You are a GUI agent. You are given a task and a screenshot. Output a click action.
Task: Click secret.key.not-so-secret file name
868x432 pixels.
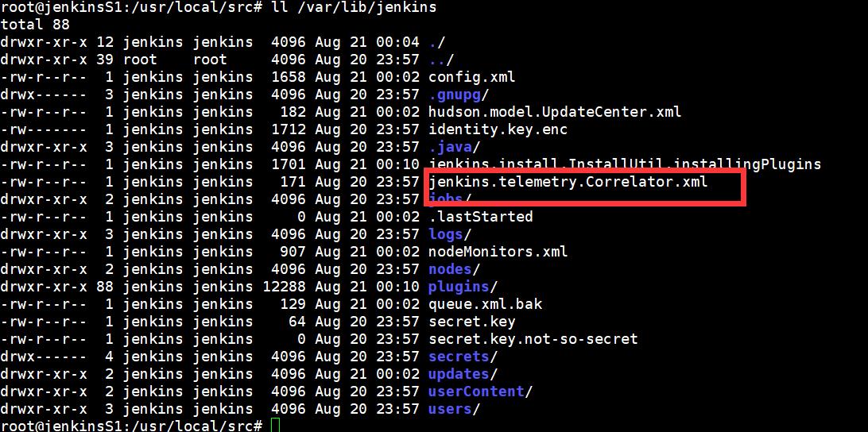tap(533, 338)
